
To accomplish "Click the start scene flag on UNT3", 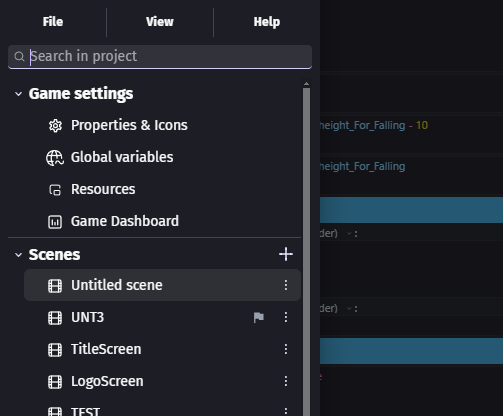I will 259,317.
